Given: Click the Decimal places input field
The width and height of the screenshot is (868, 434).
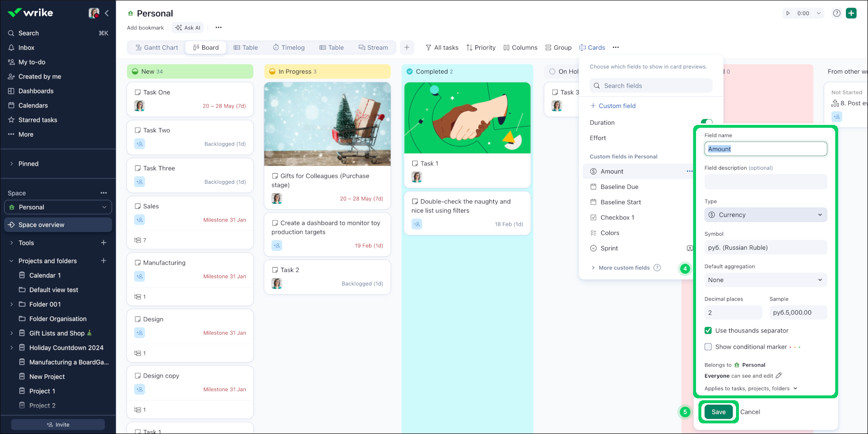Looking at the screenshot, I should point(733,312).
